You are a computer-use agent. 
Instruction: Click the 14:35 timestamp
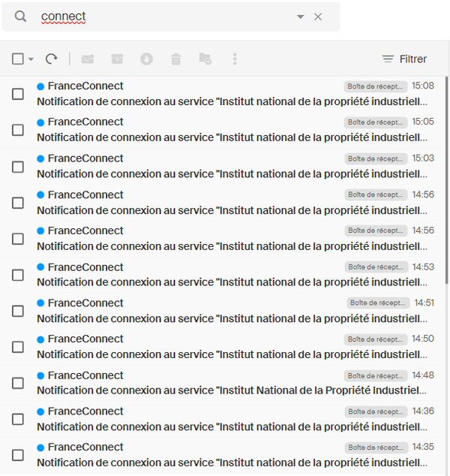(423, 447)
